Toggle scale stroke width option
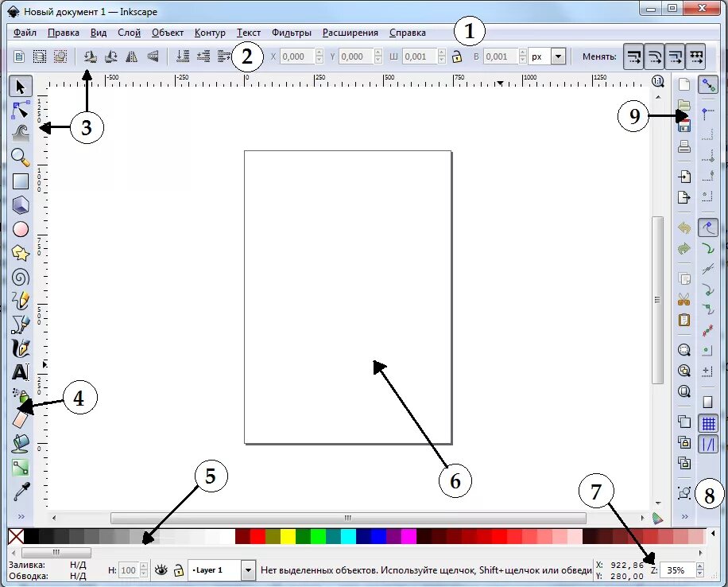The image size is (728, 587). (x=633, y=56)
